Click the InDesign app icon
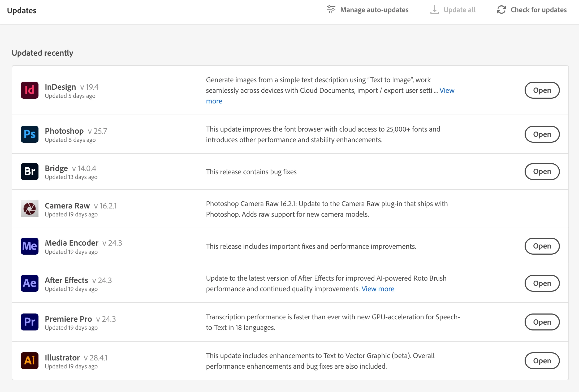579x392 pixels. [29, 90]
